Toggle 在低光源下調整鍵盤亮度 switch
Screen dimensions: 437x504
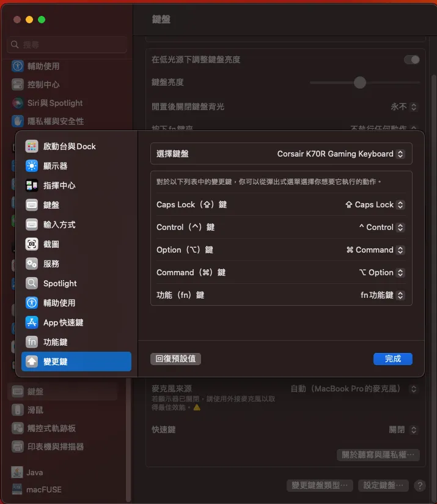pos(412,60)
